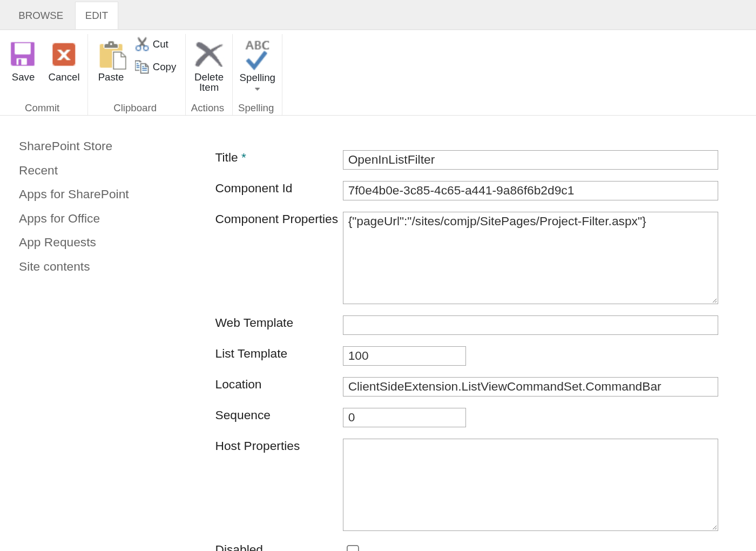The image size is (756, 551).
Task: Expand the Spelling dropdown arrow
Action: [x=258, y=89]
